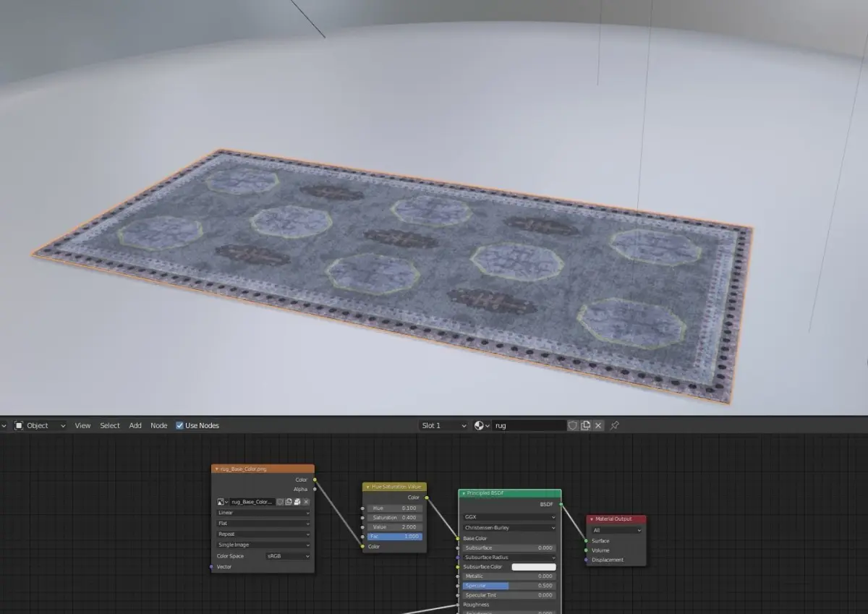Toggle fake user on rug_Base_Color image
868x614 pixels.
280,501
